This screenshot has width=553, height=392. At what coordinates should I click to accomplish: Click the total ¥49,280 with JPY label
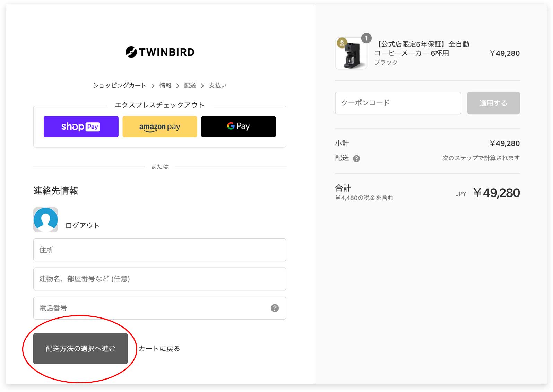487,193
